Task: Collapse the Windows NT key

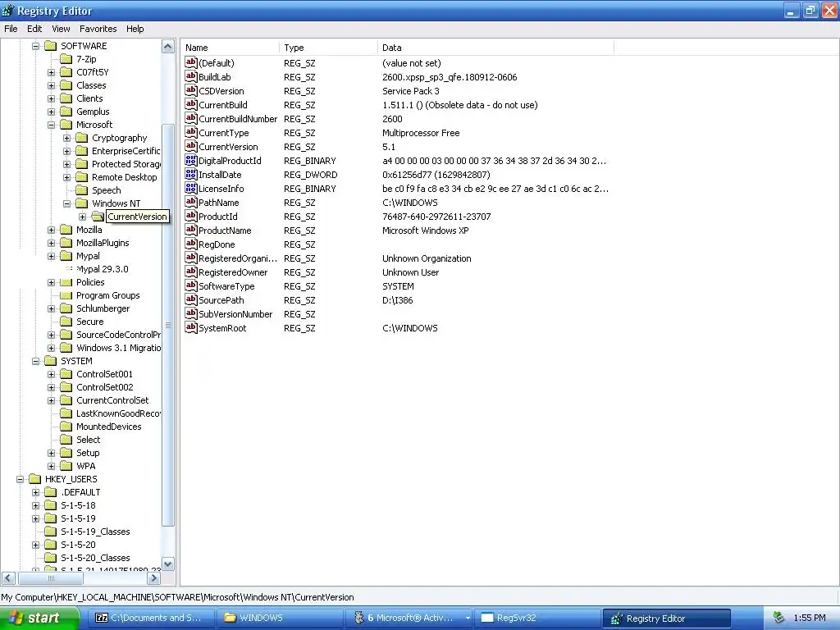Action: (67, 203)
